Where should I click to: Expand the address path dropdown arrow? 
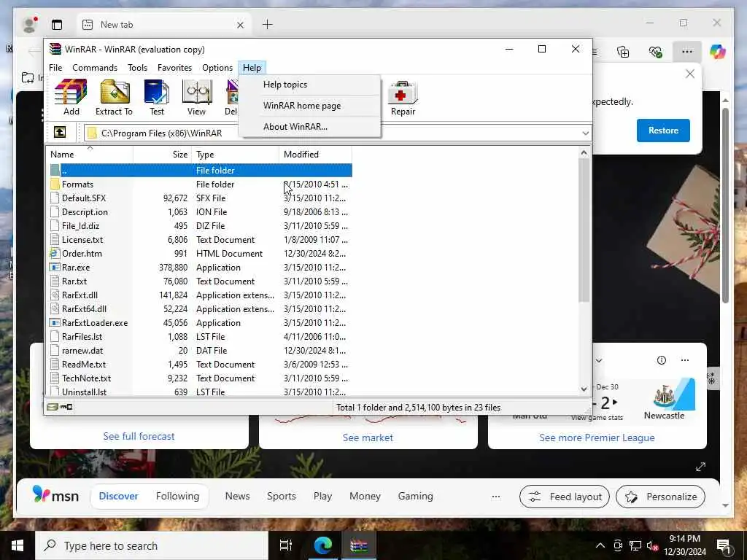pos(586,133)
